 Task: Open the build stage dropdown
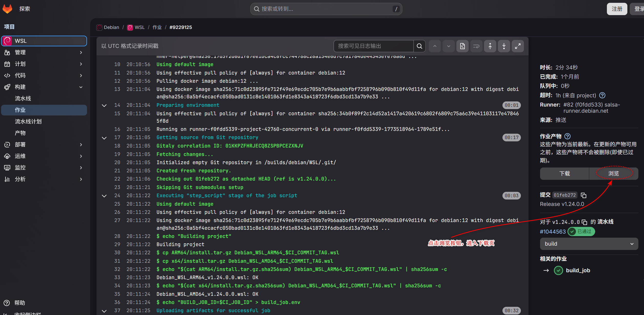tap(589, 244)
